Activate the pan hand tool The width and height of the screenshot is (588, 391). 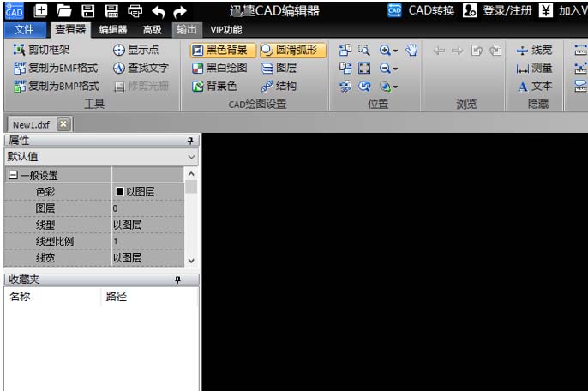411,50
